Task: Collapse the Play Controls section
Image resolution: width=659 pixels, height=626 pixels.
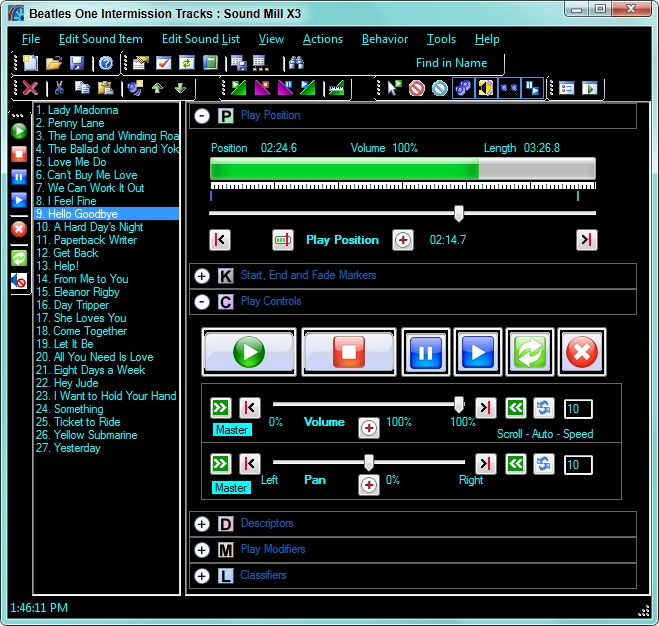Action: 202,301
